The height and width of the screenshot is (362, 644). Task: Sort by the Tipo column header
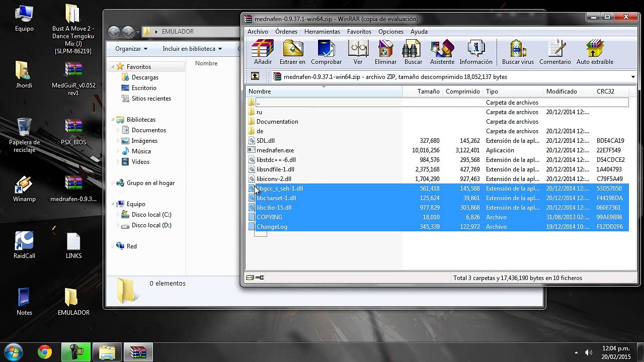point(513,91)
